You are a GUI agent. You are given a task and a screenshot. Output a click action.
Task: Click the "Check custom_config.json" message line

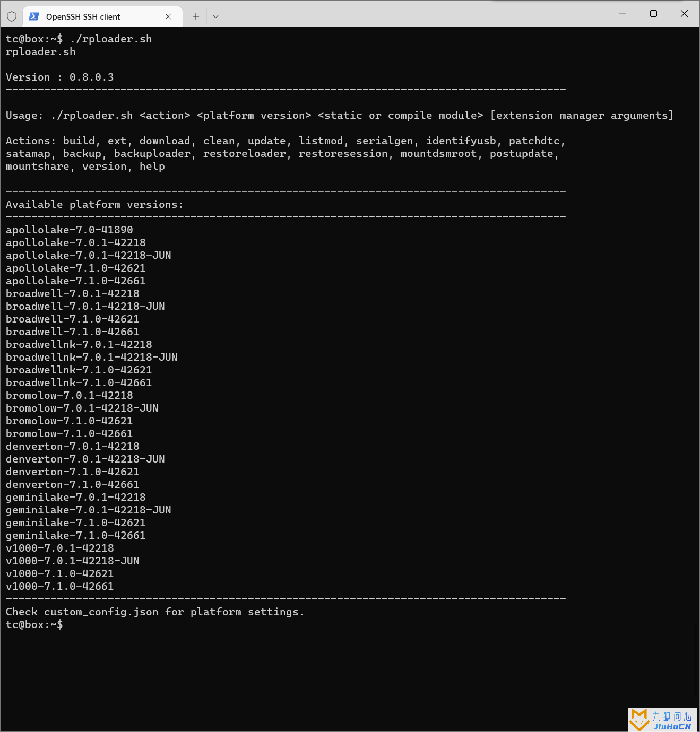click(155, 612)
